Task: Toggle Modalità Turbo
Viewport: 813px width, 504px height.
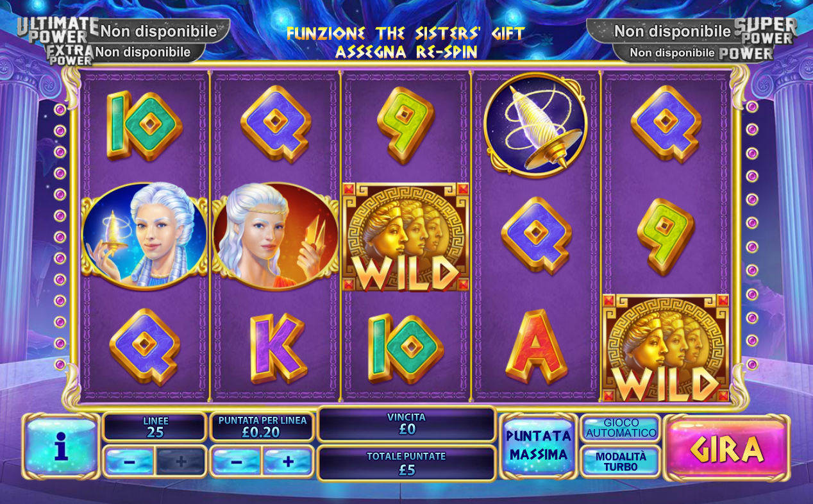Action: [621, 461]
